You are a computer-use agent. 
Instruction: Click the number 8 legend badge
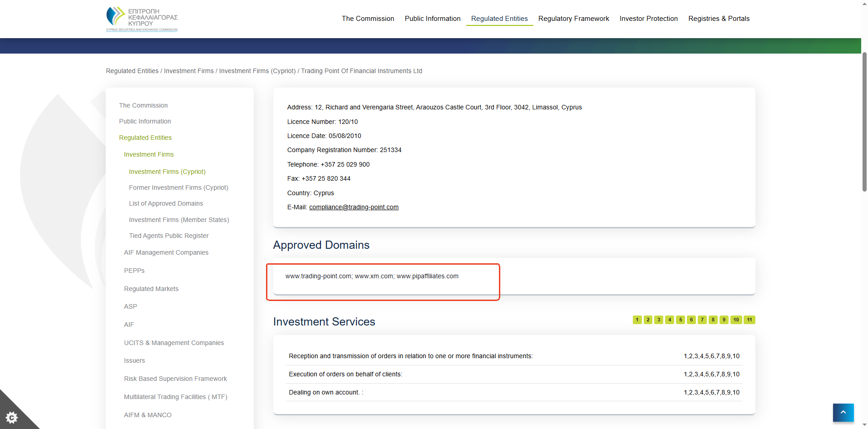pyautogui.click(x=713, y=320)
